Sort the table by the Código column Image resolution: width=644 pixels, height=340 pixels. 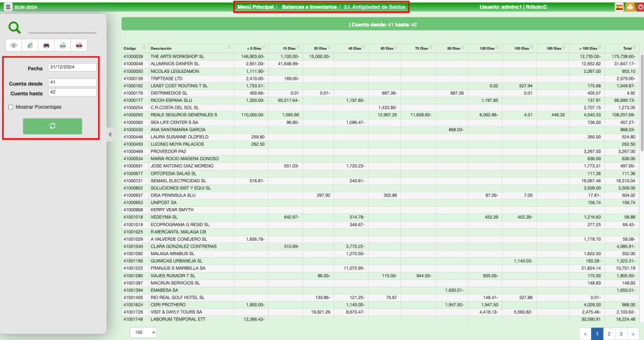pos(133,48)
